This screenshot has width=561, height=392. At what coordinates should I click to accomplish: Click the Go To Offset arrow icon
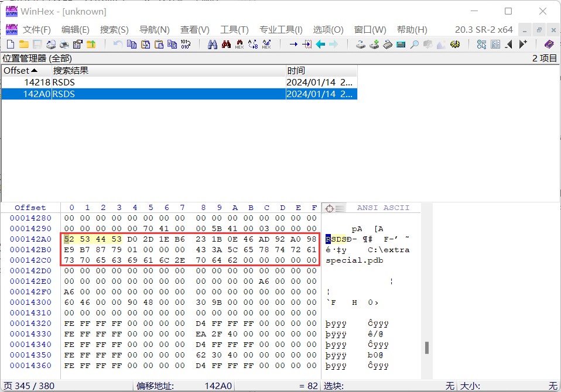[293, 44]
